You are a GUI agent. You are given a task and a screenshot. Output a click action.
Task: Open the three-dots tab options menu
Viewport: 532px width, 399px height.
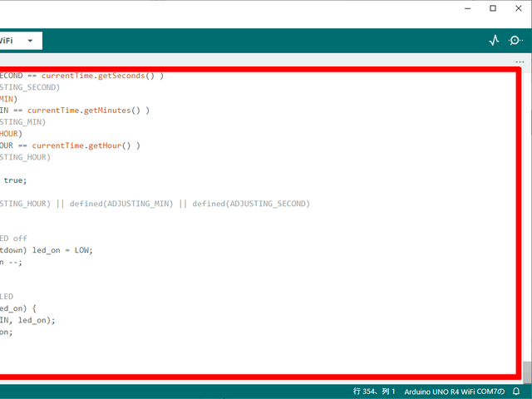tap(520, 60)
